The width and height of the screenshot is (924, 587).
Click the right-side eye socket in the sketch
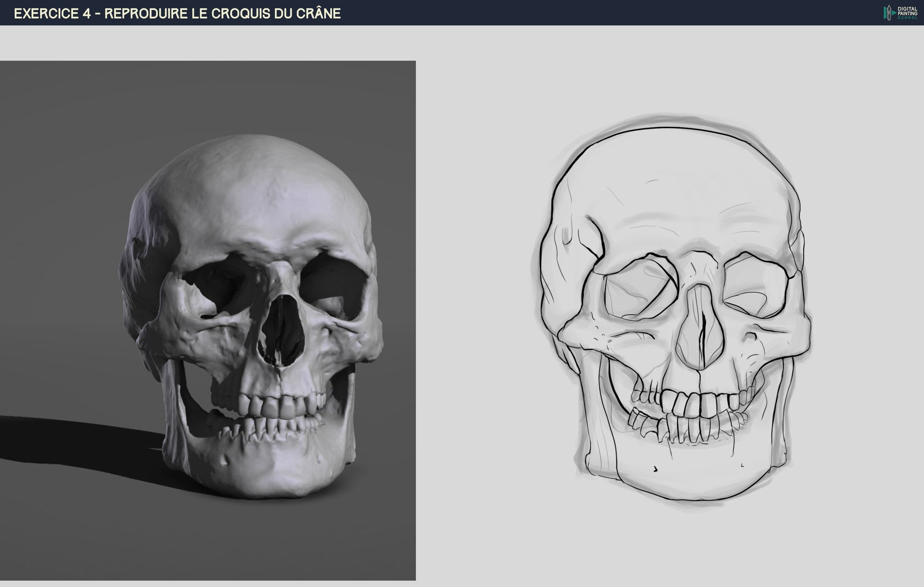[756, 284]
